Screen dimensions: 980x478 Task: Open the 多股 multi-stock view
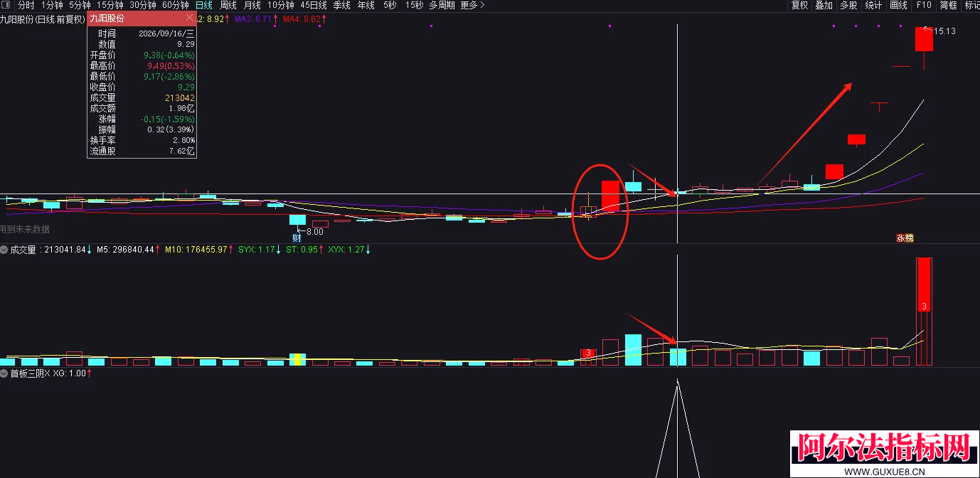point(848,5)
